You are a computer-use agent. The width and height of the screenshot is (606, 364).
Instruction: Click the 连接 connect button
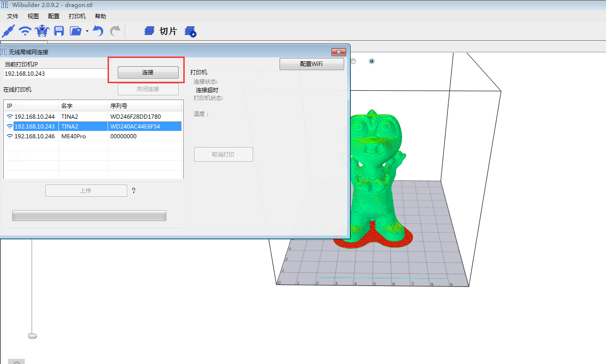tap(148, 72)
